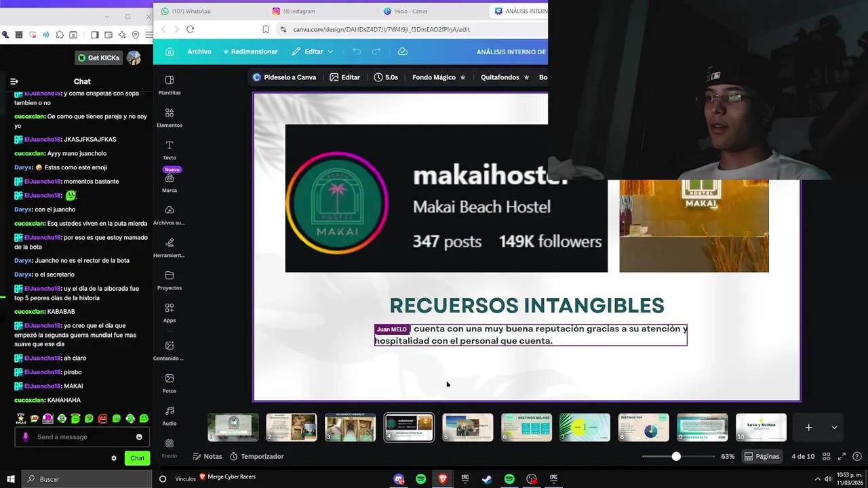Open Fondo panel in sidebar
Image resolution: width=868 pixels, height=488 pixels.
pos(170,448)
